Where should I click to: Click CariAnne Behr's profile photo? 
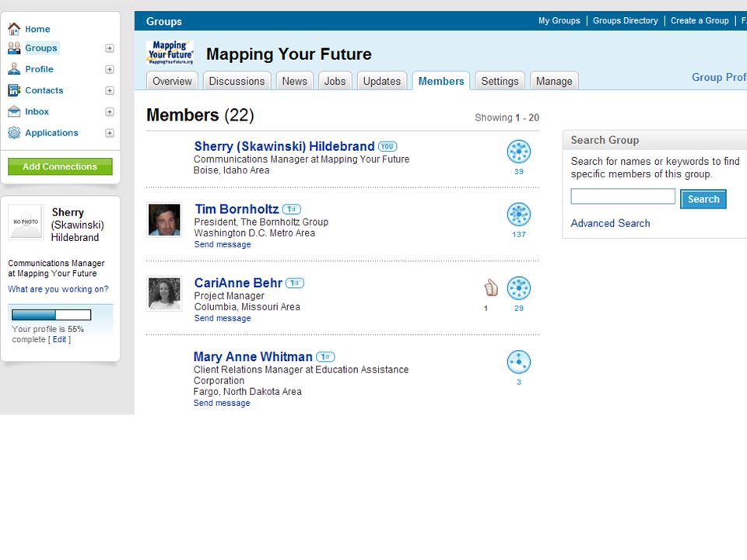(x=164, y=294)
